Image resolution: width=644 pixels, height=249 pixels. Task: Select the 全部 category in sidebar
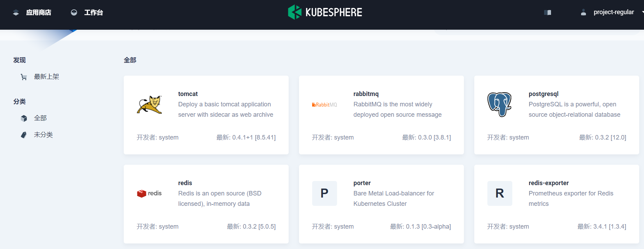tap(40, 118)
